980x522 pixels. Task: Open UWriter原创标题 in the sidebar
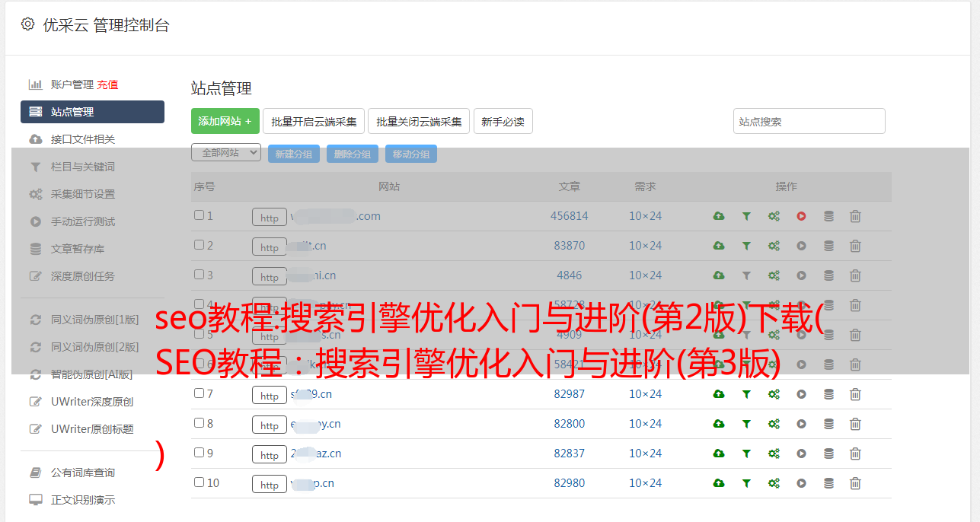click(x=92, y=429)
